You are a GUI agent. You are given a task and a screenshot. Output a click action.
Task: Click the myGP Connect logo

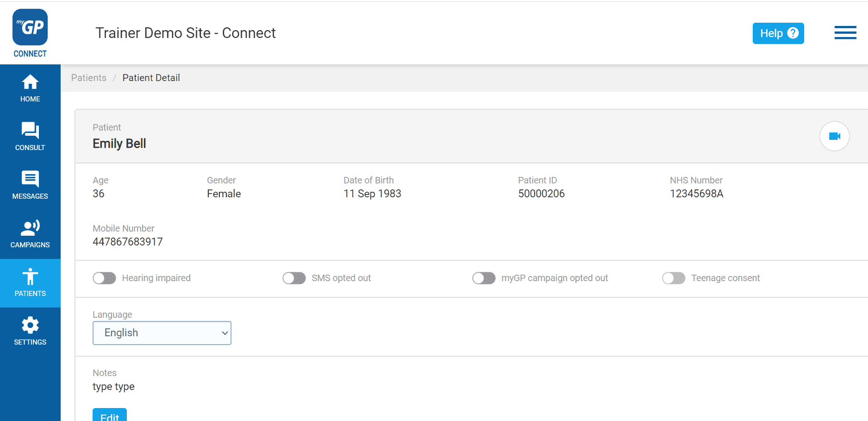[30, 32]
